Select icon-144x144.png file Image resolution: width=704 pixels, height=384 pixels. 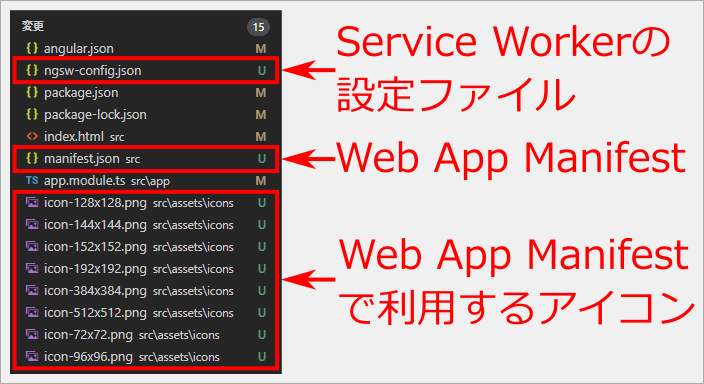coord(146,225)
